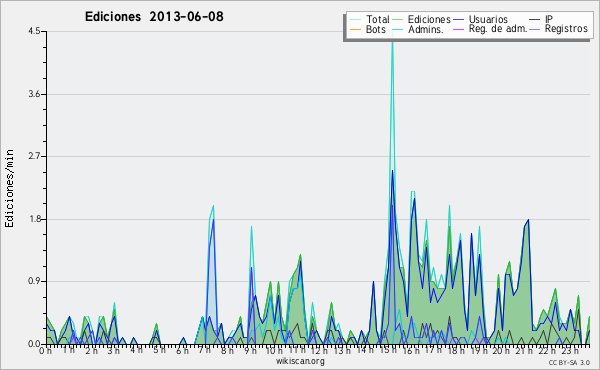Click the Usuarios legend blue line swatch
This screenshot has width=600, height=370.
tap(458, 20)
